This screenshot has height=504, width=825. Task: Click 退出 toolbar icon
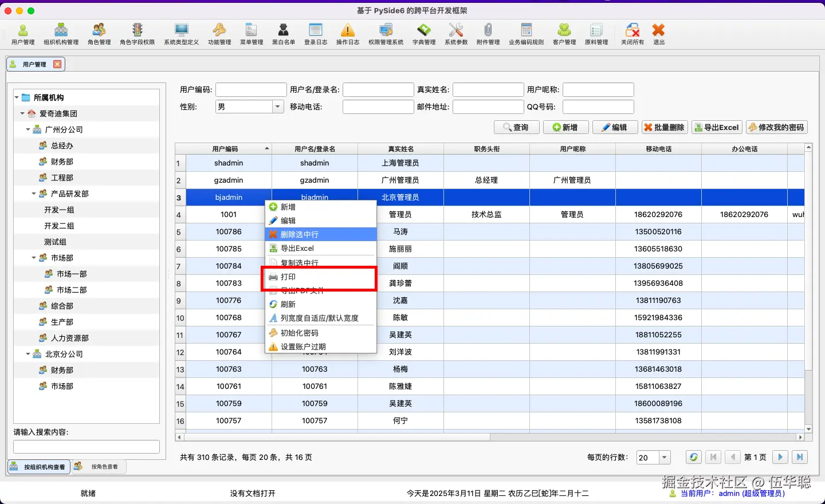659,34
